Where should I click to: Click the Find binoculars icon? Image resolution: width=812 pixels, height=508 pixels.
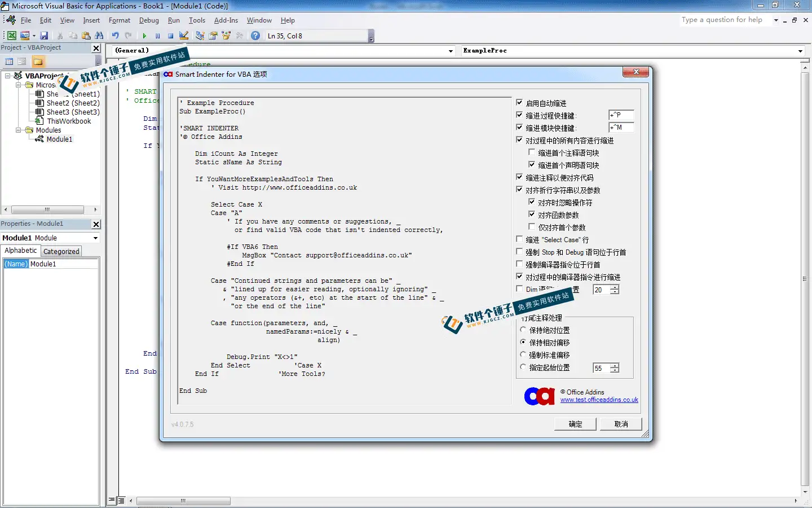point(99,36)
